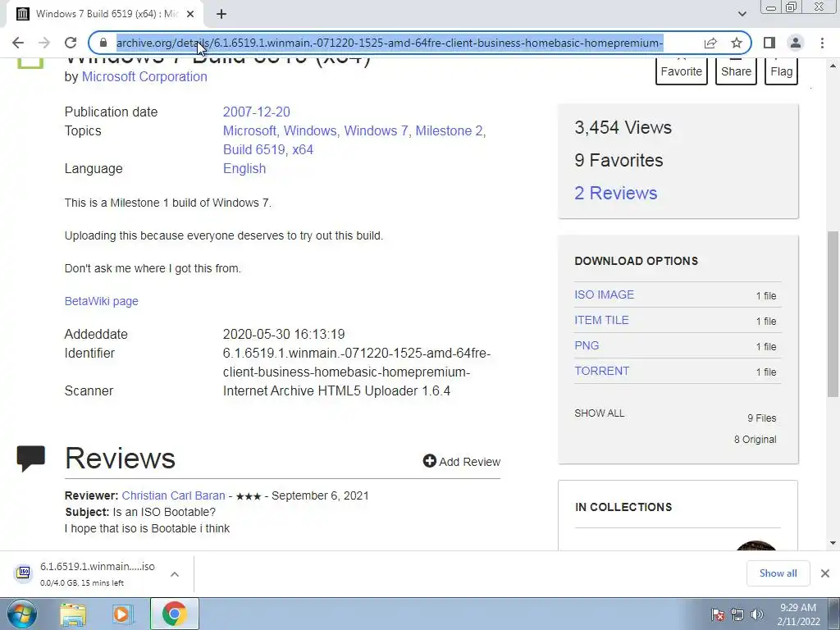Open the Windows Start menu
The image size is (840, 630).
21,614
